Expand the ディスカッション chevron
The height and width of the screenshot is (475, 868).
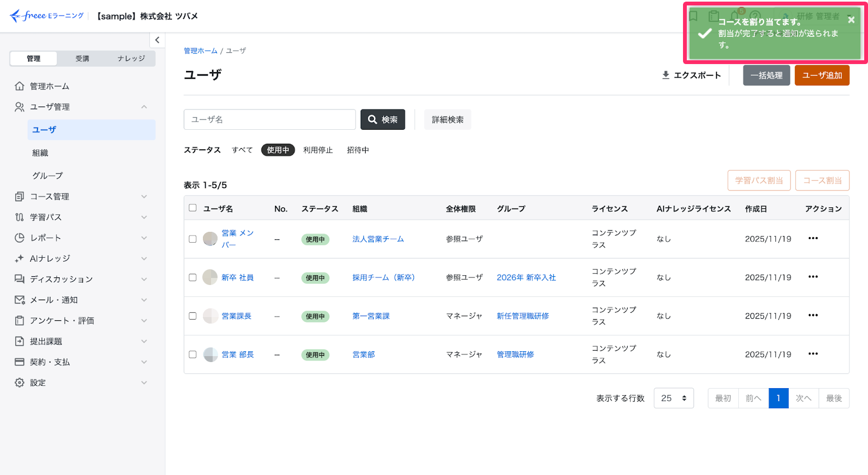click(x=144, y=279)
